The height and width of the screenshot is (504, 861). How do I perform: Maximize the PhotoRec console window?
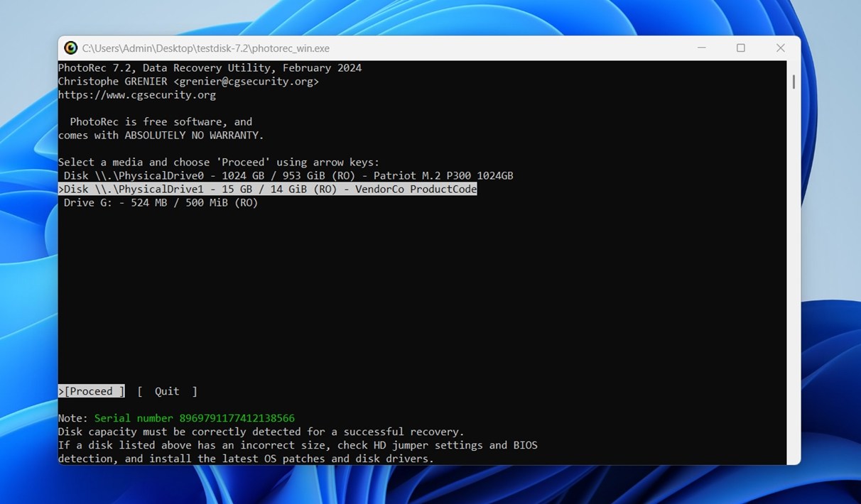click(x=741, y=48)
